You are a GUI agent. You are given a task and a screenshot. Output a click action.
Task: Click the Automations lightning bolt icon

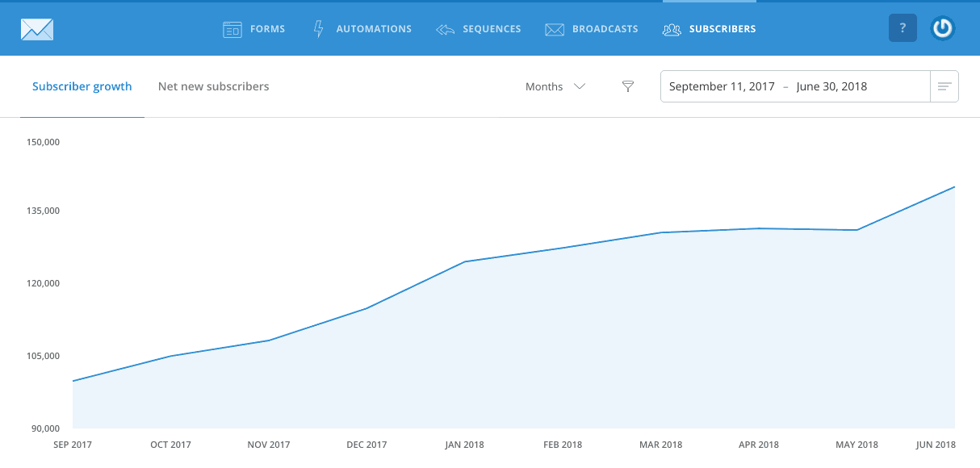point(319,29)
